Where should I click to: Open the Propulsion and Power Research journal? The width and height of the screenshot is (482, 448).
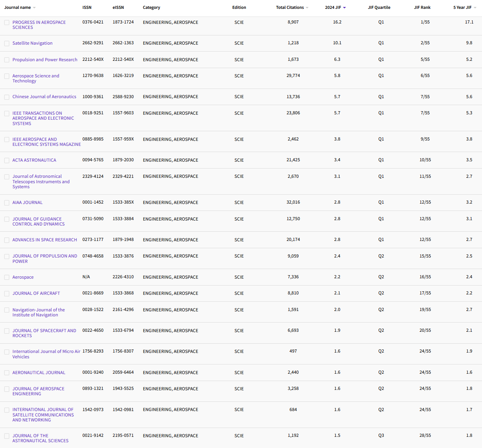(x=45, y=60)
